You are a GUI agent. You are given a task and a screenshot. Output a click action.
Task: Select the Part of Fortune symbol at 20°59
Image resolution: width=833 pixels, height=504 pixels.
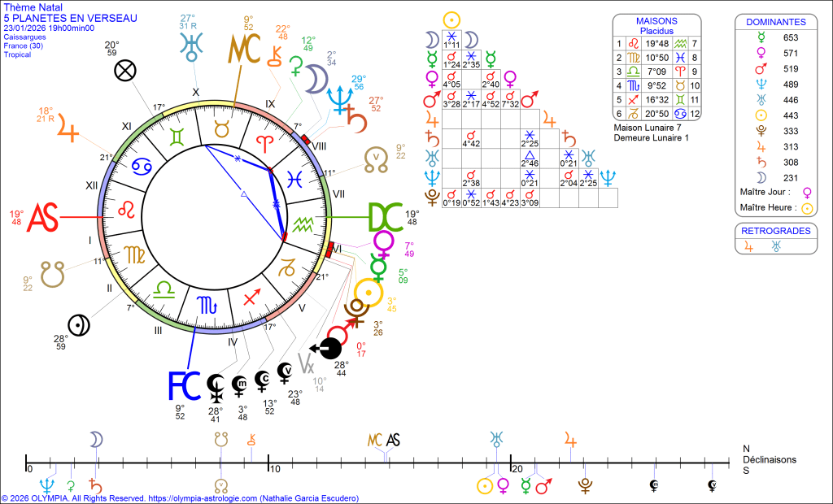pos(124,72)
